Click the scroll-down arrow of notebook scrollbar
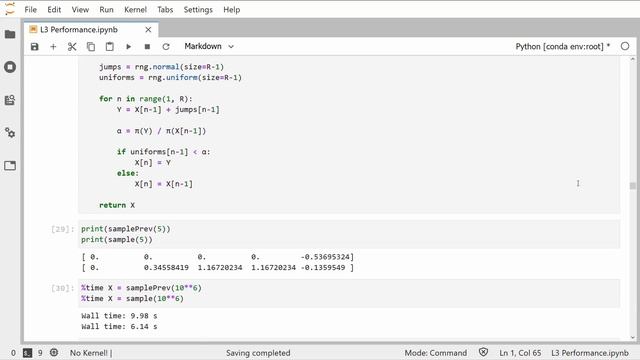 pos(633,338)
